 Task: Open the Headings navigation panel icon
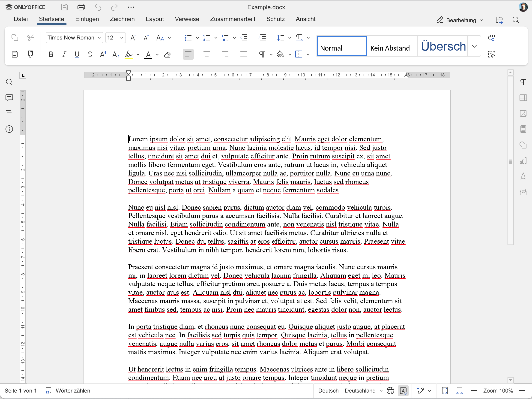9,113
